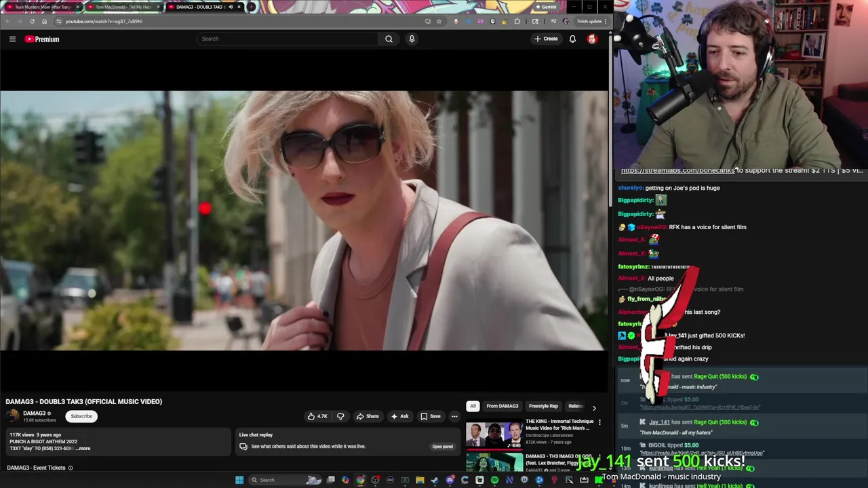Open streamlabs donation link in chat
Screen dimensions: 868x488
(678, 170)
